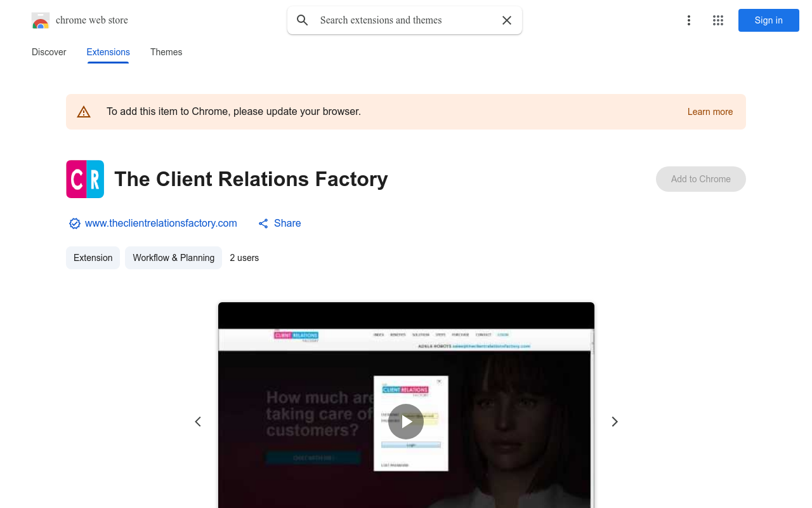Click the Chrome Web Store logo
Viewport: 812px width, 508px height.
(x=41, y=20)
